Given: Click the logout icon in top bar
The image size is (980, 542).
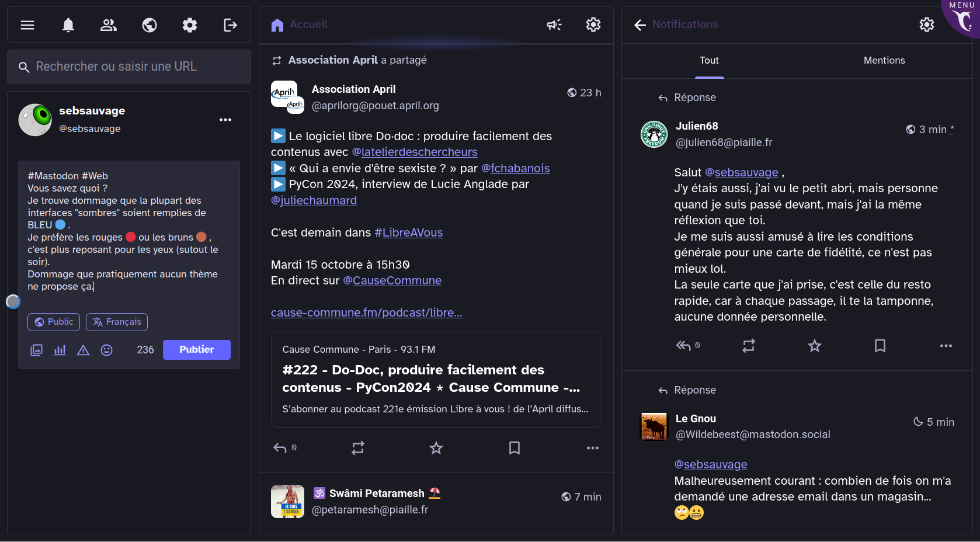Looking at the screenshot, I should (x=230, y=25).
